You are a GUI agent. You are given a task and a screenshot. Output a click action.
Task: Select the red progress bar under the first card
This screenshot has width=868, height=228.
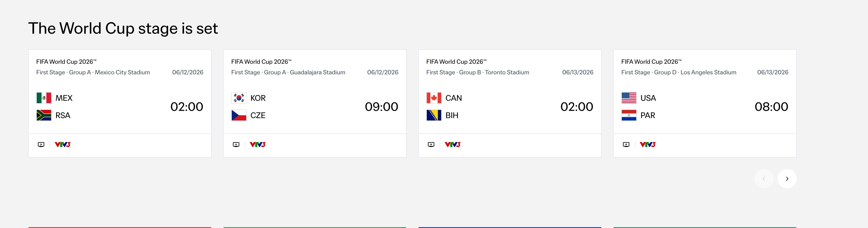pos(120,227)
